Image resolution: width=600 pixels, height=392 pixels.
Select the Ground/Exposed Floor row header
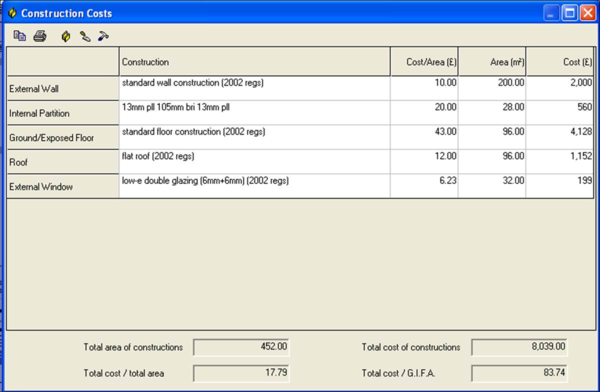click(63, 137)
